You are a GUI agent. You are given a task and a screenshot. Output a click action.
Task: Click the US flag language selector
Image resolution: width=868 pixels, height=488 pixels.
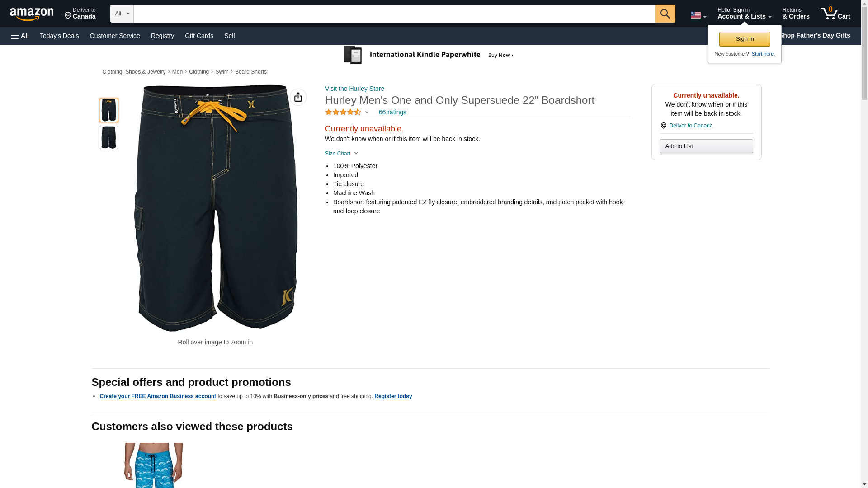click(698, 15)
